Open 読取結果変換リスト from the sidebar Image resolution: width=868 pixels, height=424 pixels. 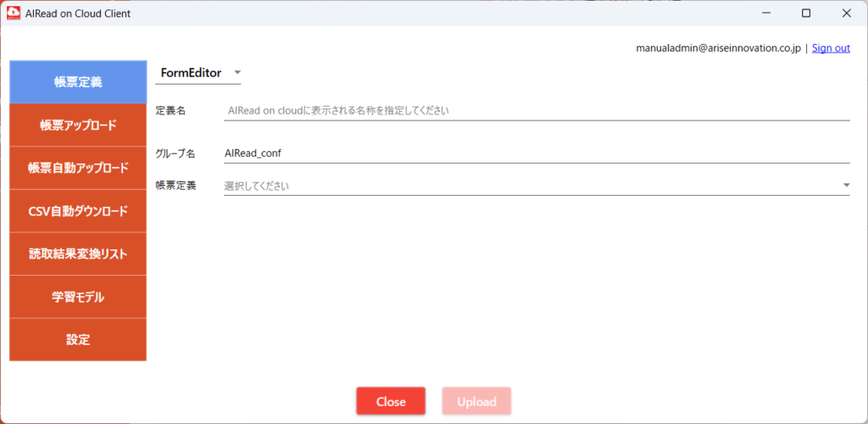coord(78,254)
